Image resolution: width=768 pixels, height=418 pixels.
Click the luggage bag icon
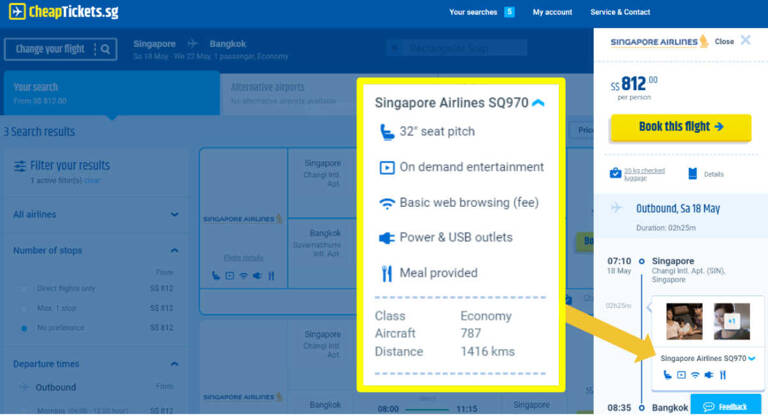pyautogui.click(x=615, y=173)
